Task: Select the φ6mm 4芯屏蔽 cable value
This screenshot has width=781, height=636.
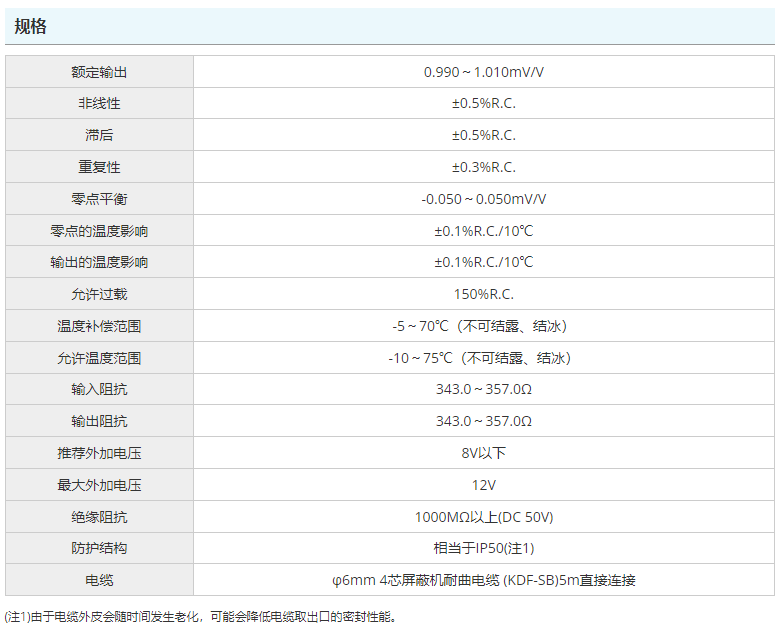Action: tap(484, 580)
